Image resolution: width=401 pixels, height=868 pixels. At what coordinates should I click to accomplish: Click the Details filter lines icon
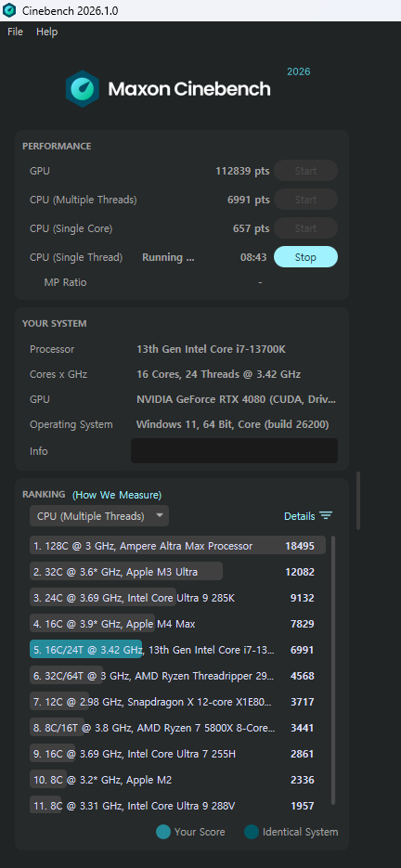(x=326, y=516)
